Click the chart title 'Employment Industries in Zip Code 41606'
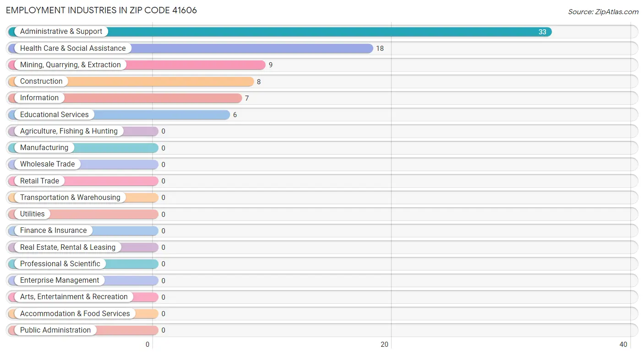 [x=102, y=10]
